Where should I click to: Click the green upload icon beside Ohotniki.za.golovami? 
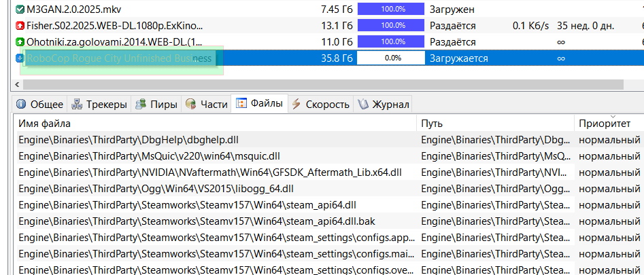[19, 42]
